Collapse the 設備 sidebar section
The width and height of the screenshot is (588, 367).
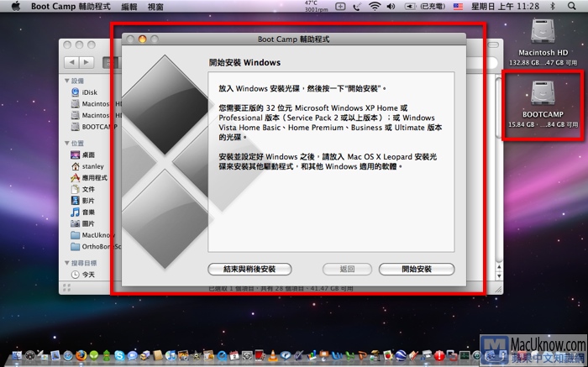click(x=66, y=81)
